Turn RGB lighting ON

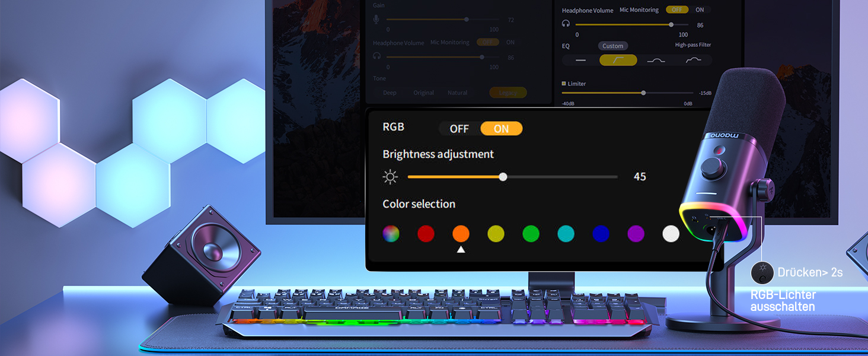(501, 129)
